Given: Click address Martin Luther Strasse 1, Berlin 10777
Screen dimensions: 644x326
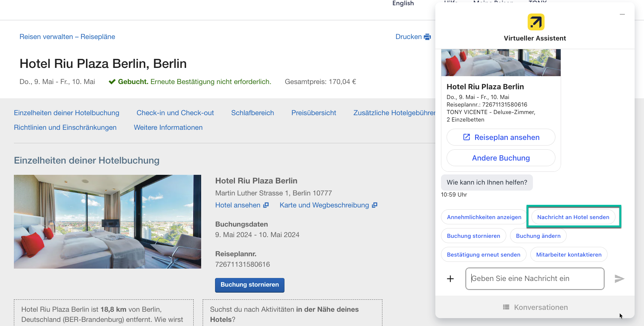Looking at the screenshot, I should point(274,193).
